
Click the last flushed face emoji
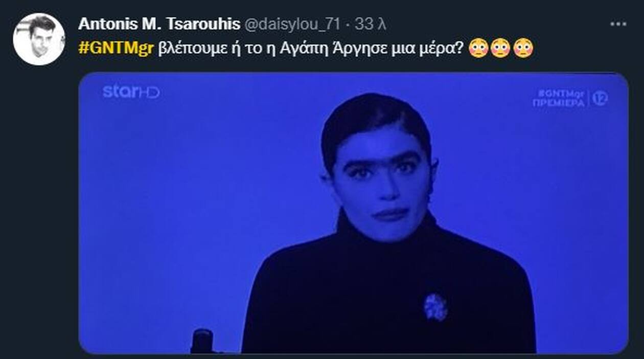tap(523, 48)
